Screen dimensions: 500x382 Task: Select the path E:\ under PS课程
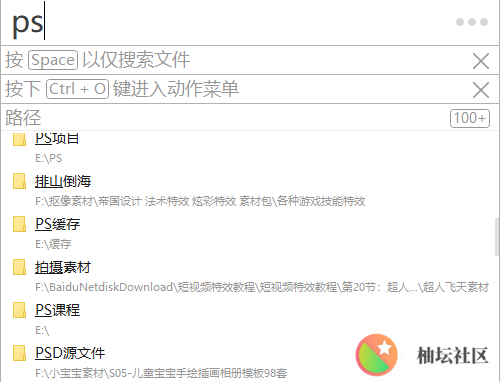tap(42, 330)
